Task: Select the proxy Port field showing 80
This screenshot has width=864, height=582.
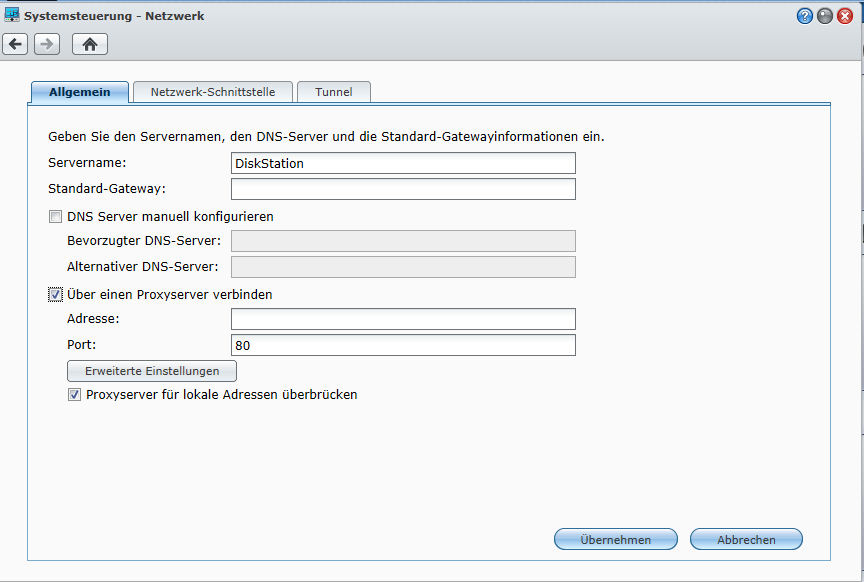Action: [x=403, y=345]
